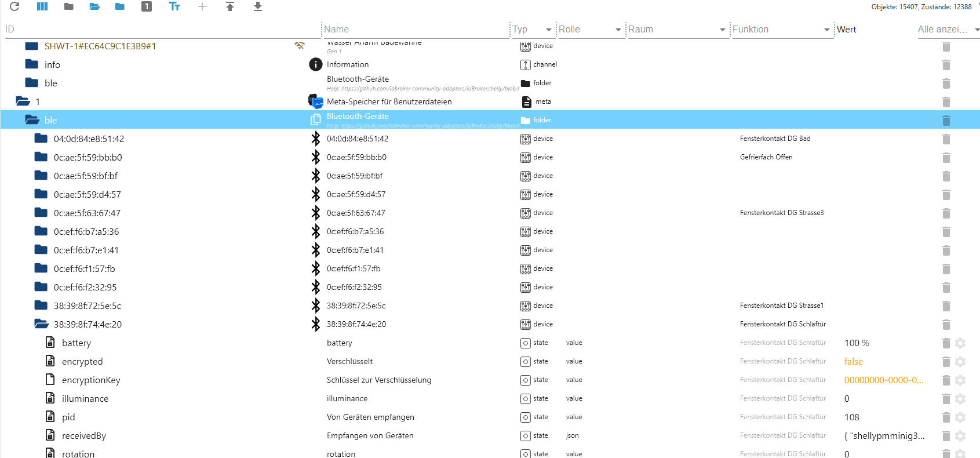Toggle the gray folder view mode icon
This screenshot has width=980, height=458.
coord(68,6)
